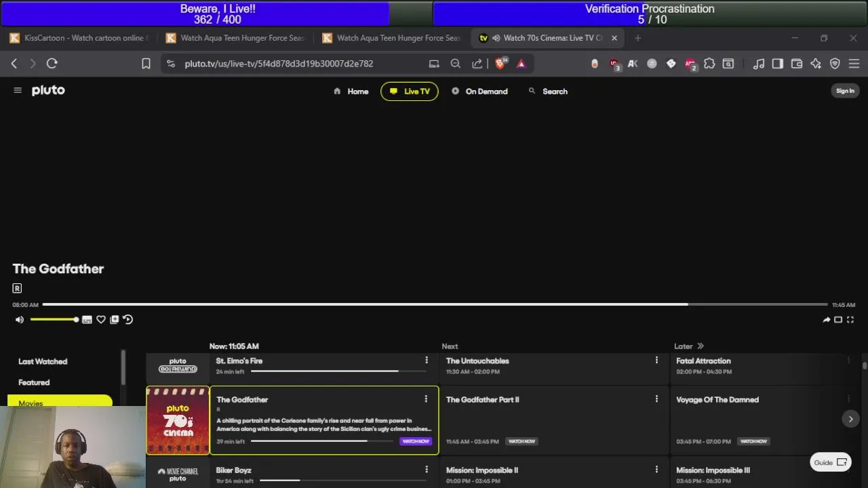Restart the program from the beginning
Screen dimensions: 868x488
[x=128, y=320]
